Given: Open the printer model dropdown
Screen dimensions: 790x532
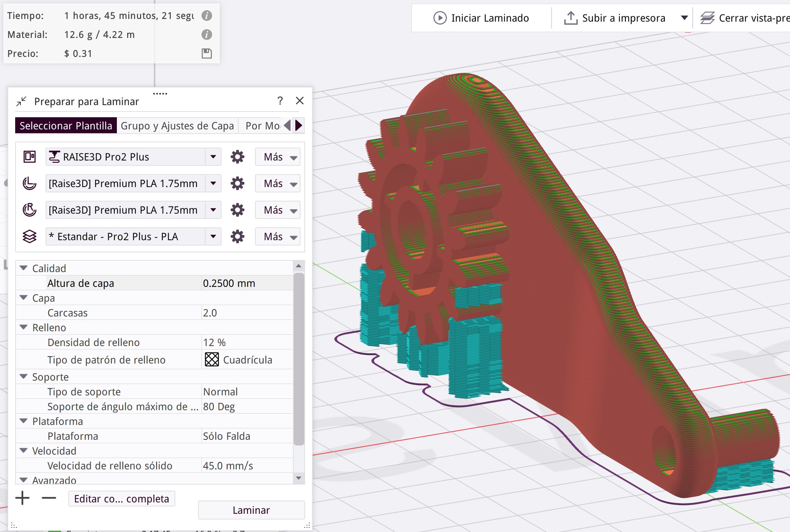Looking at the screenshot, I should [x=213, y=157].
